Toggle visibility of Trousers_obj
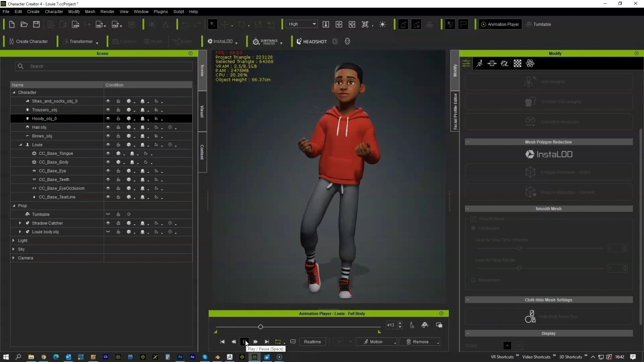 click(108, 110)
